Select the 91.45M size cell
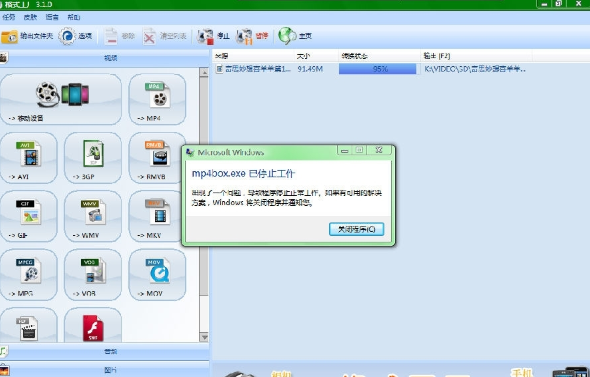The width and height of the screenshot is (590, 377). (310, 69)
